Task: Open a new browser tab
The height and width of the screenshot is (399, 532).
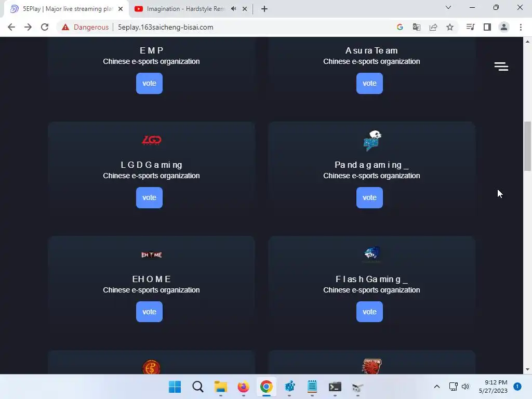Action: [x=264, y=9]
